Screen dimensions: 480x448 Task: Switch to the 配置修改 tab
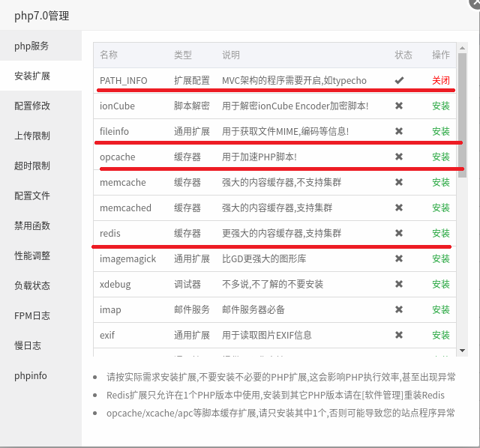32,106
